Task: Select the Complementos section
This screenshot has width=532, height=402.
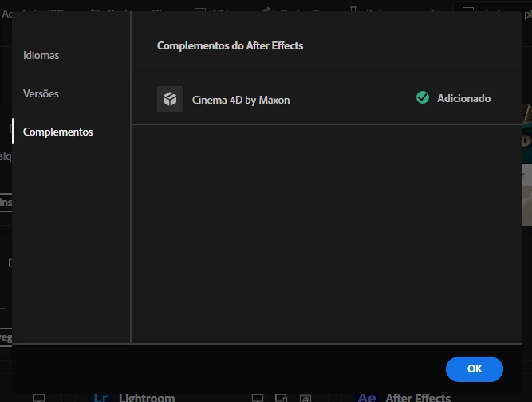Action: [57, 132]
